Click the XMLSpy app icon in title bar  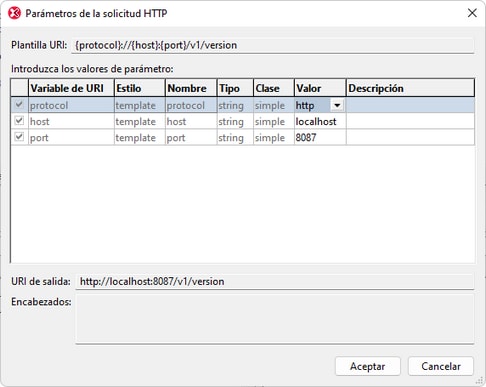point(14,13)
